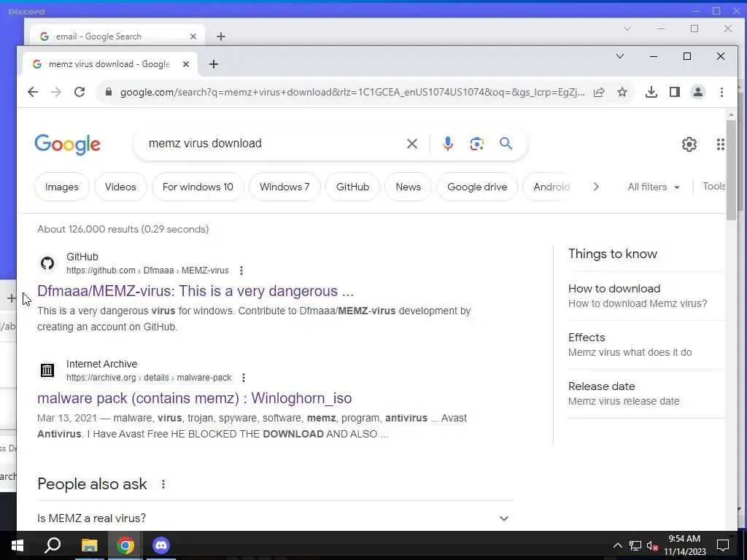Select GitHub filter chip
Screen dimensions: 747x560
[352, 187]
